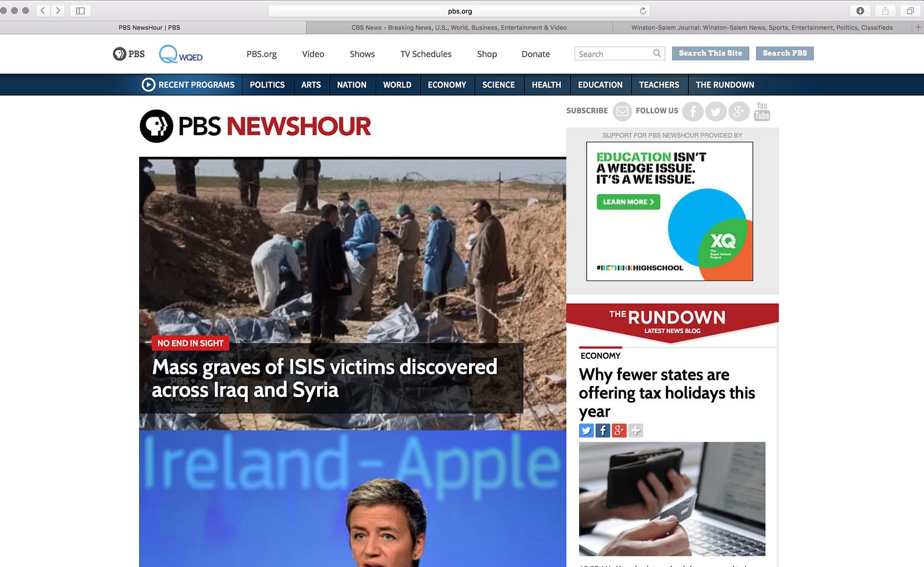924x567 pixels.
Task: Switch to the Winston-Salem Journal tab
Action: pos(762,27)
